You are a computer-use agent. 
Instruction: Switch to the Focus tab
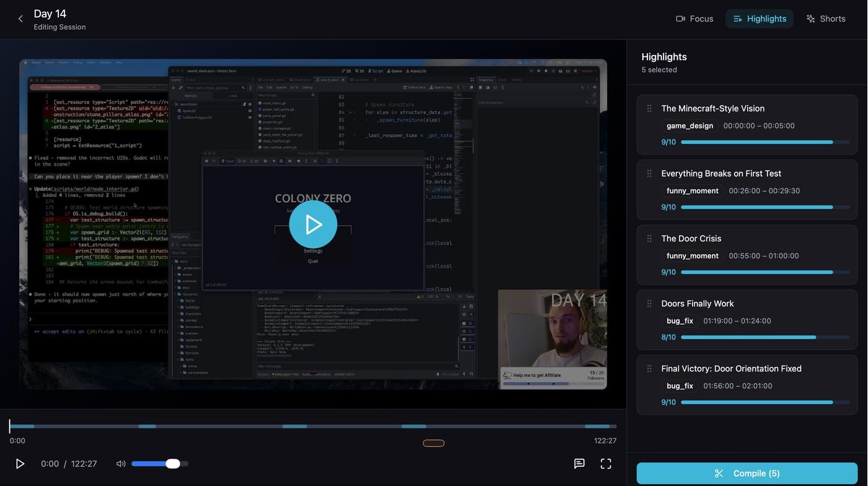pyautogui.click(x=694, y=19)
